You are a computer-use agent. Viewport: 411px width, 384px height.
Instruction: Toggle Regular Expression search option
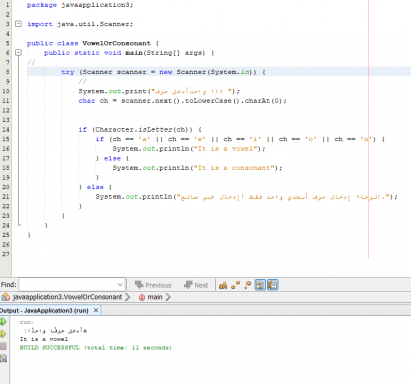(x=247, y=285)
